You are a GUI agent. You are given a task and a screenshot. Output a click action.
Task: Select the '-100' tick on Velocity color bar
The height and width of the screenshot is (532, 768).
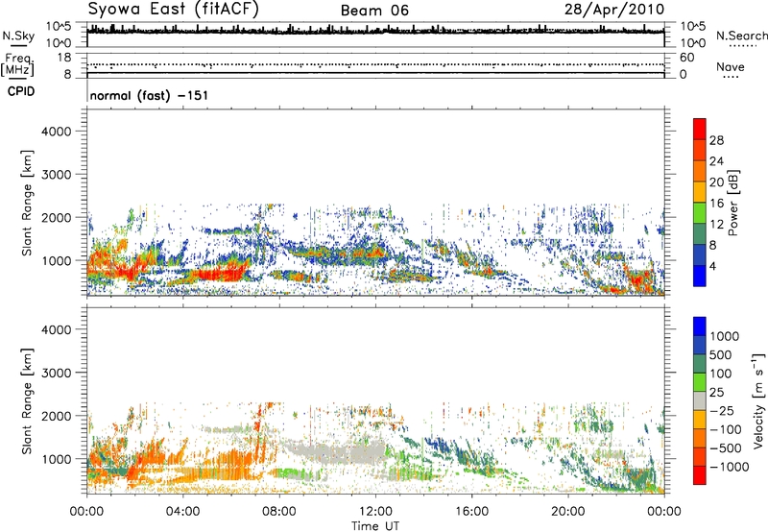(x=727, y=429)
